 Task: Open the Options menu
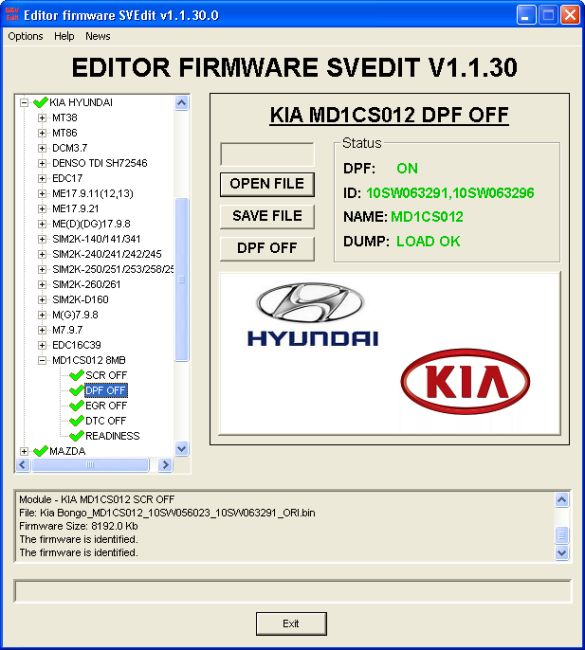[25, 36]
